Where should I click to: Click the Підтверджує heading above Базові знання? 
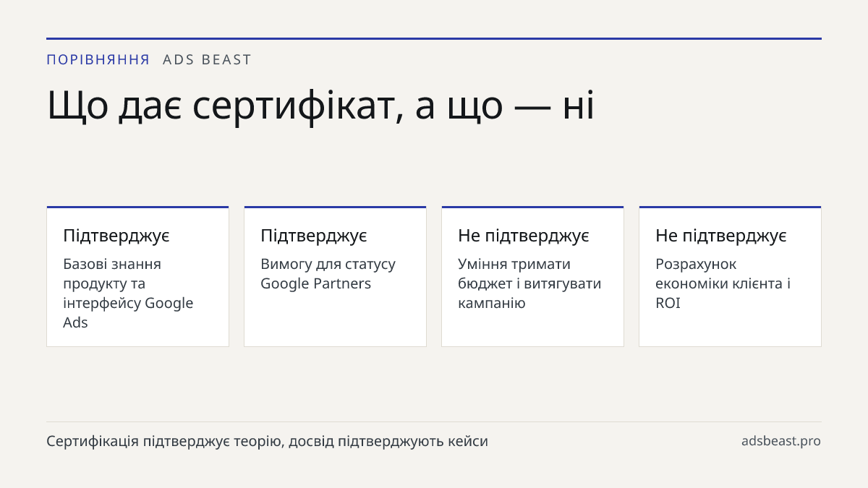tap(116, 236)
